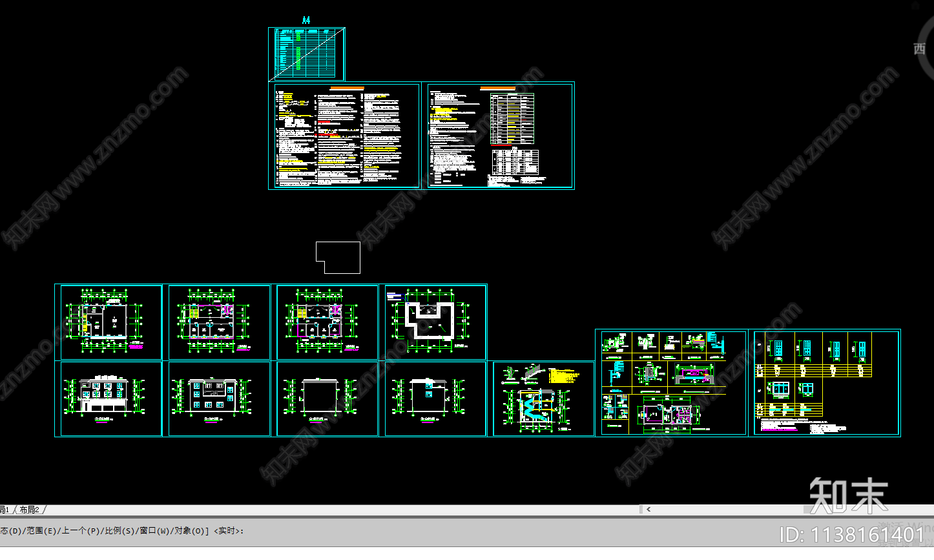Select the cyan A4 label above the drawing list
Image resolution: width=934 pixels, height=560 pixels.
coord(306,21)
